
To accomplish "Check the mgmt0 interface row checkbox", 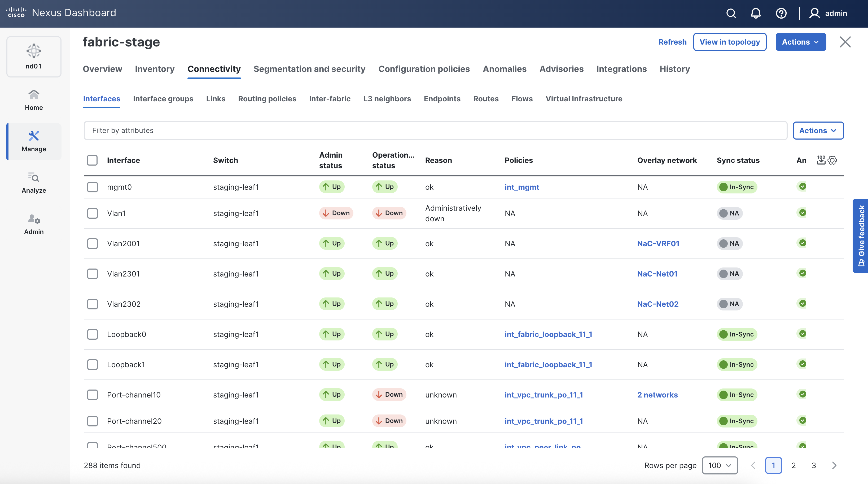I will [x=92, y=187].
